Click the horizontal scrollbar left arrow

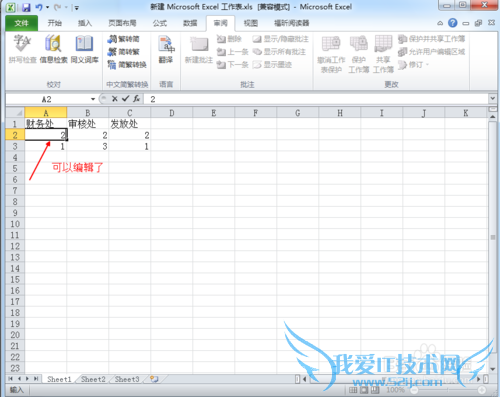click(x=304, y=379)
